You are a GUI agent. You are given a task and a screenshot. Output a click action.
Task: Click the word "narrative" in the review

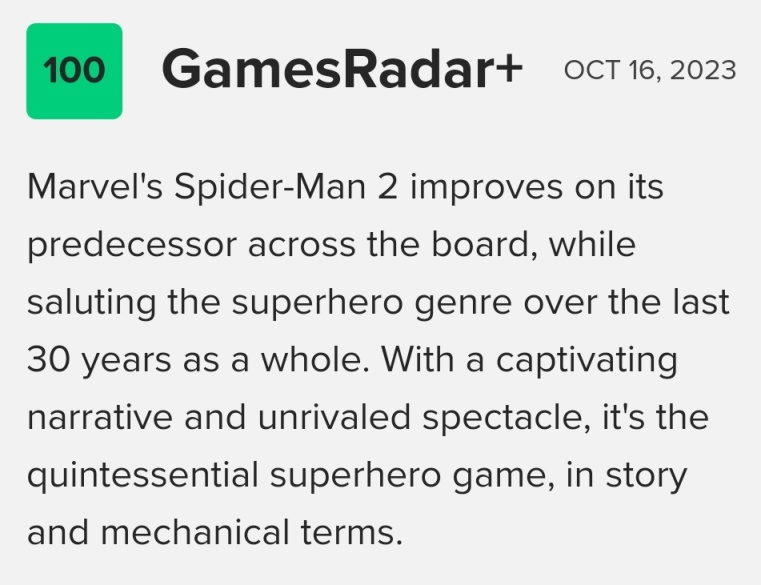pyautogui.click(x=99, y=417)
